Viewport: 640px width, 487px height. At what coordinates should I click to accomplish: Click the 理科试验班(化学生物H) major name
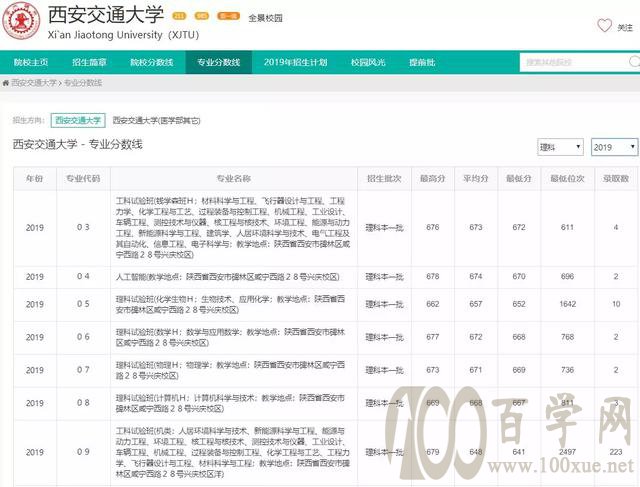[231, 305]
